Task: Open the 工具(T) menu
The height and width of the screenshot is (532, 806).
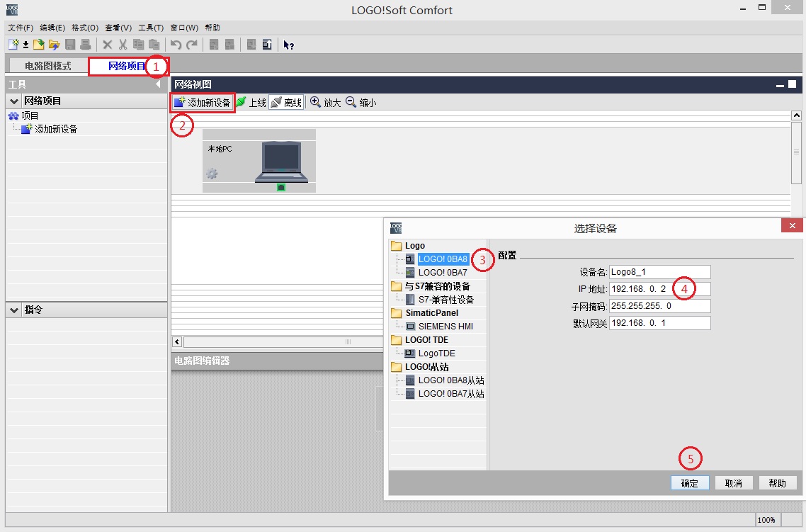Action: click(x=151, y=28)
